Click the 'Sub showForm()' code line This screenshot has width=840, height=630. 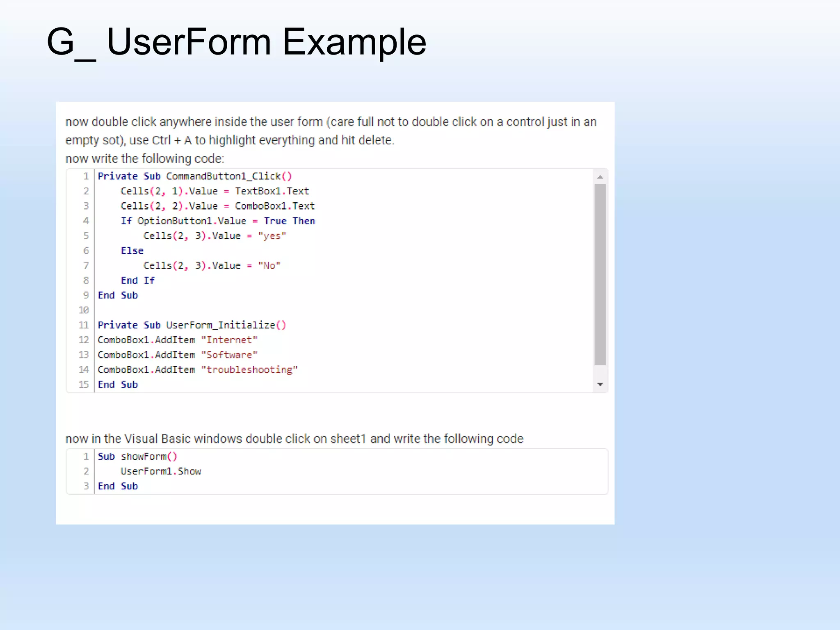click(x=137, y=457)
